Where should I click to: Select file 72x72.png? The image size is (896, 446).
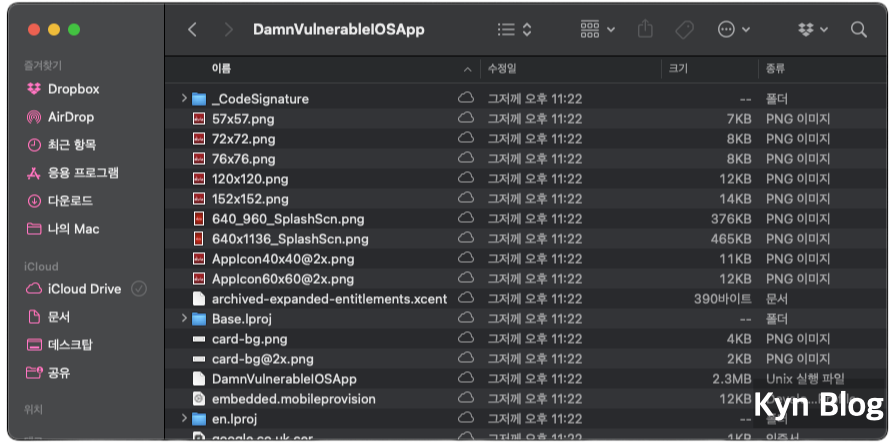(243, 139)
